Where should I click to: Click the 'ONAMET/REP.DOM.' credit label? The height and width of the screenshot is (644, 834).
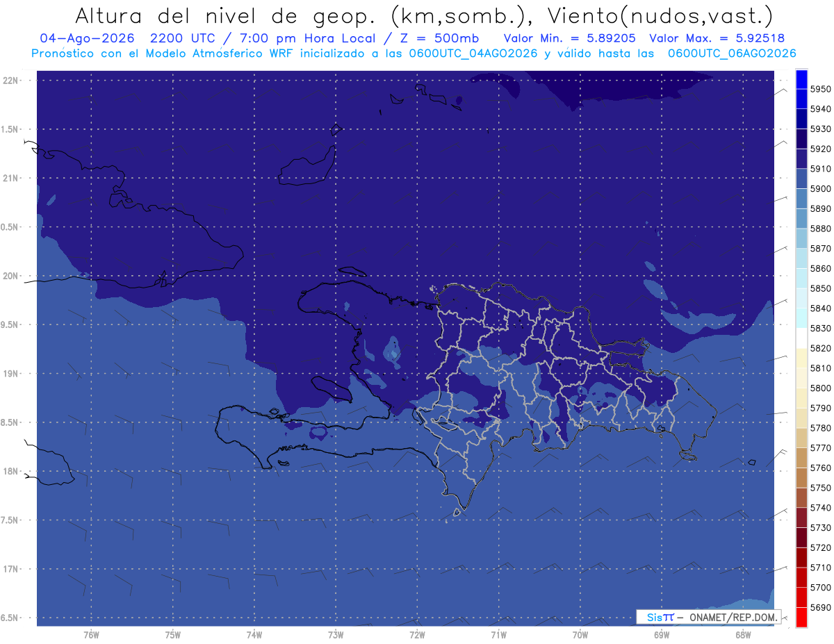click(x=733, y=617)
